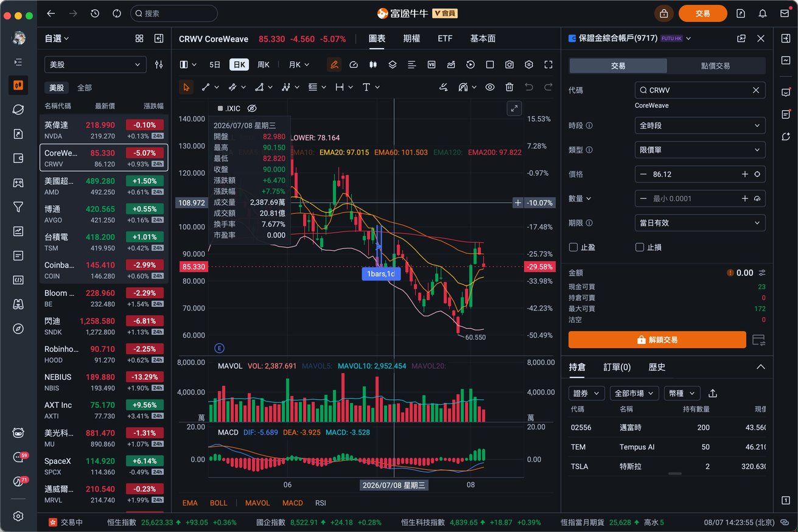Switch to the 基本面 fundamentals tab
Image resolution: width=798 pixels, height=532 pixels.
pyautogui.click(x=483, y=38)
